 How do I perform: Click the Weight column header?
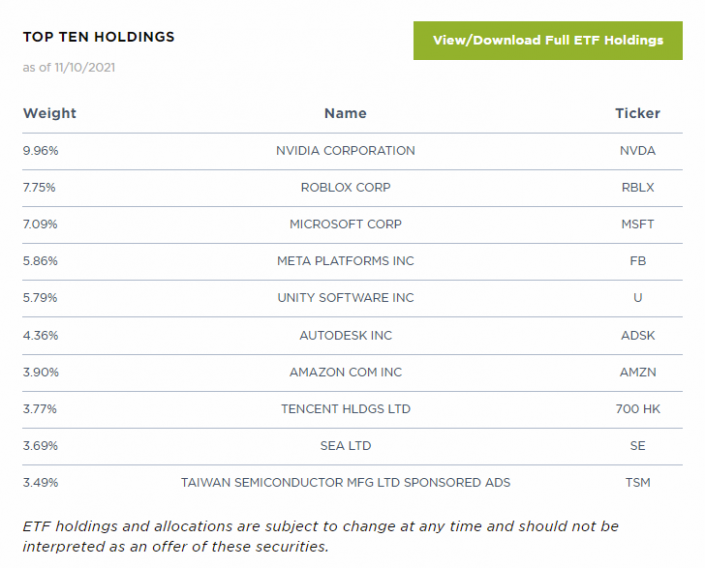(49, 114)
